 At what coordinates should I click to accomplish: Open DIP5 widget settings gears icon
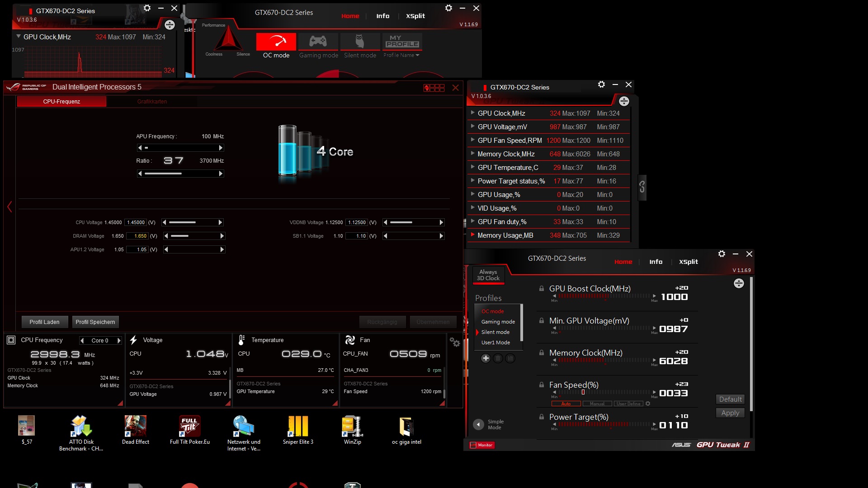pos(455,343)
